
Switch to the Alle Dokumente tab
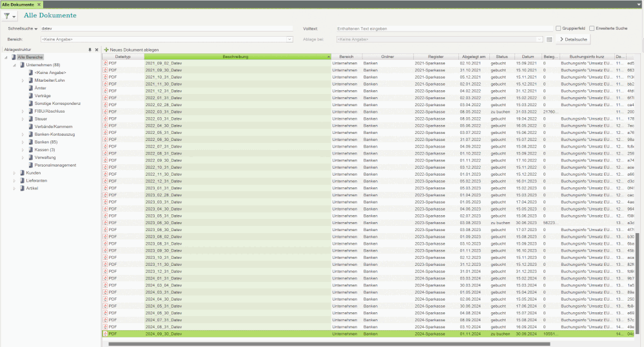[18, 5]
